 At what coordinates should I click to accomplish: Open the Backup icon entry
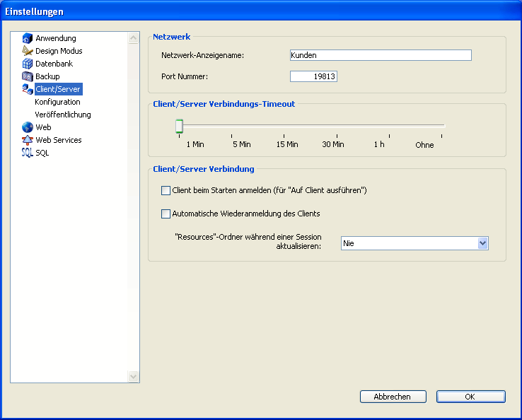pos(28,76)
